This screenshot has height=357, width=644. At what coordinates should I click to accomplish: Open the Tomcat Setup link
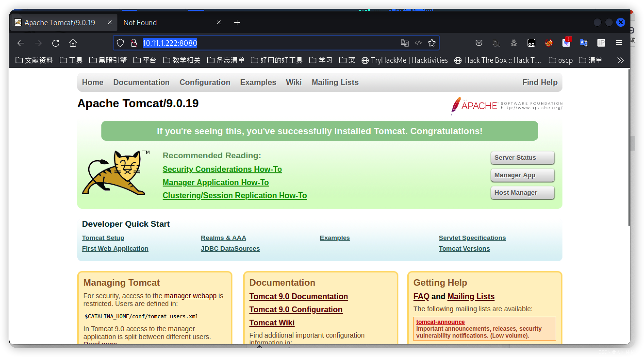tap(103, 238)
